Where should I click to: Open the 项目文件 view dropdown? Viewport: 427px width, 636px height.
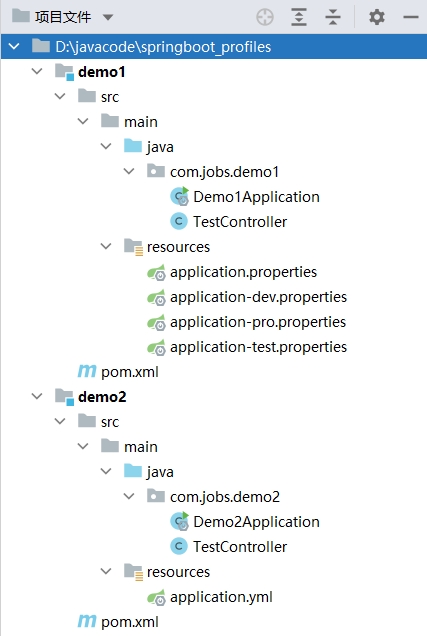(x=108, y=17)
